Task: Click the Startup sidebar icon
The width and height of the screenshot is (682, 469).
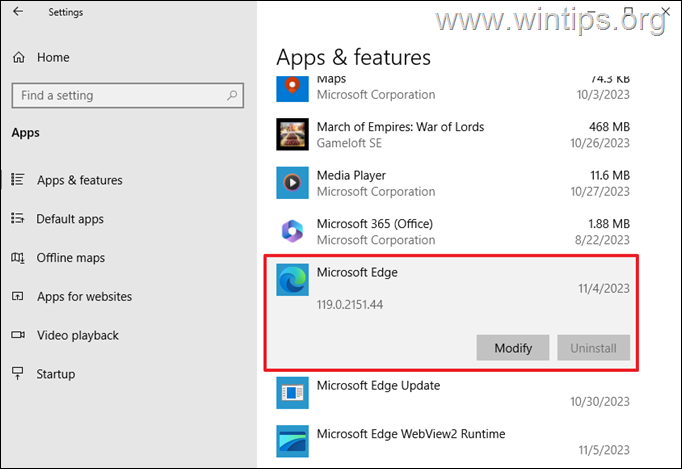Action: [18, 373]
